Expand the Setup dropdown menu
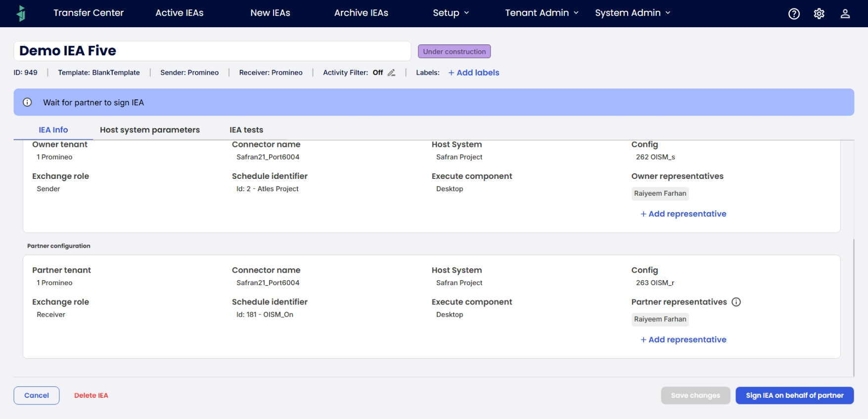 point(451,13)
